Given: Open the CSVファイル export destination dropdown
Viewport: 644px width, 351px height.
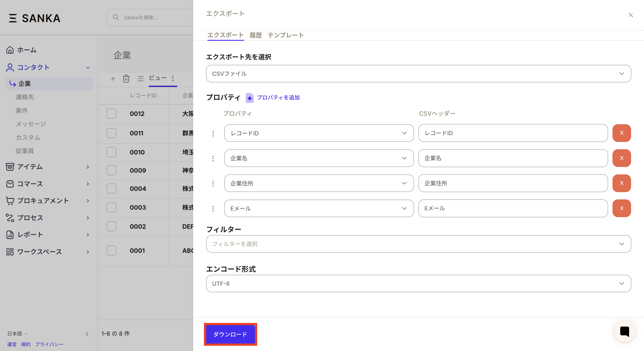Looking at the screenshot, I should pyautogui.click(x=418, y=74).
